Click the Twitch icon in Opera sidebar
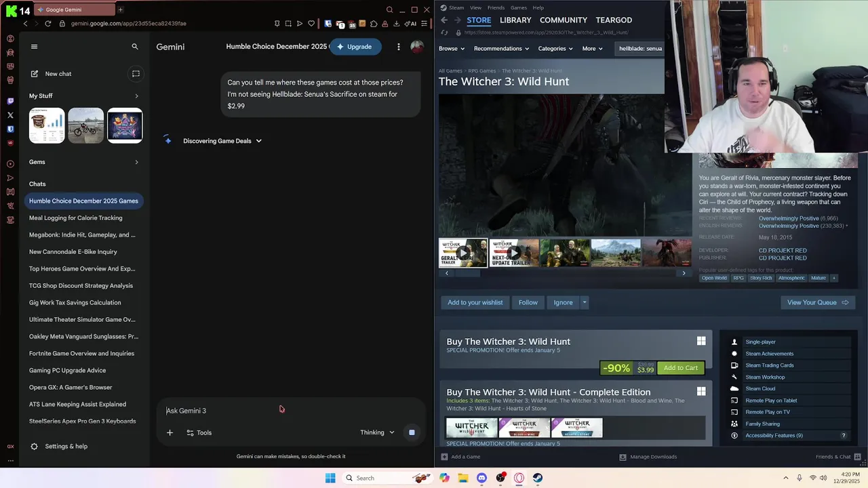Viewport: 868px width, 488px height. (10, 101)
